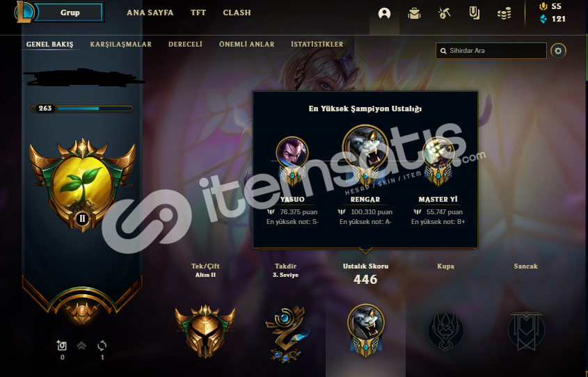Select the Sancak banner emblem

click(526, 330)
